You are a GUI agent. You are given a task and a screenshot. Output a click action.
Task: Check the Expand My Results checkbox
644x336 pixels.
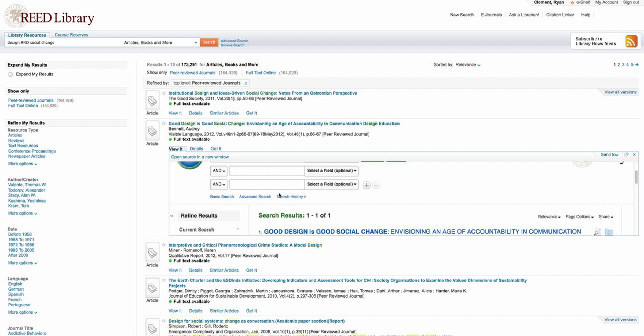tap(10, 74)
